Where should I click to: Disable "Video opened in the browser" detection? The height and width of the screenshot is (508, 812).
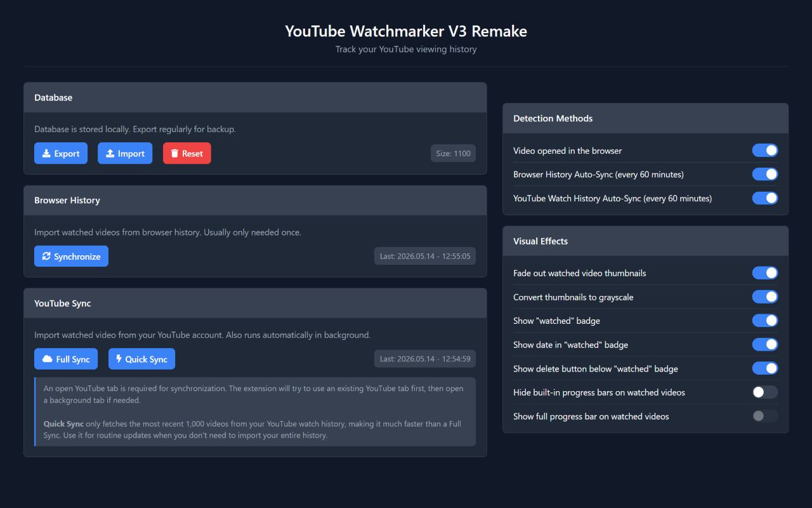point(765,150)
